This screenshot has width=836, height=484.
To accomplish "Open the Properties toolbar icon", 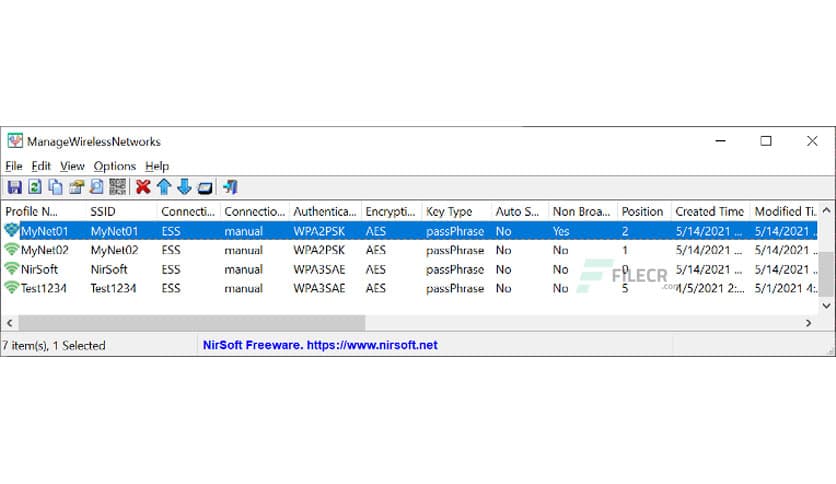I will tap(76, 187).
